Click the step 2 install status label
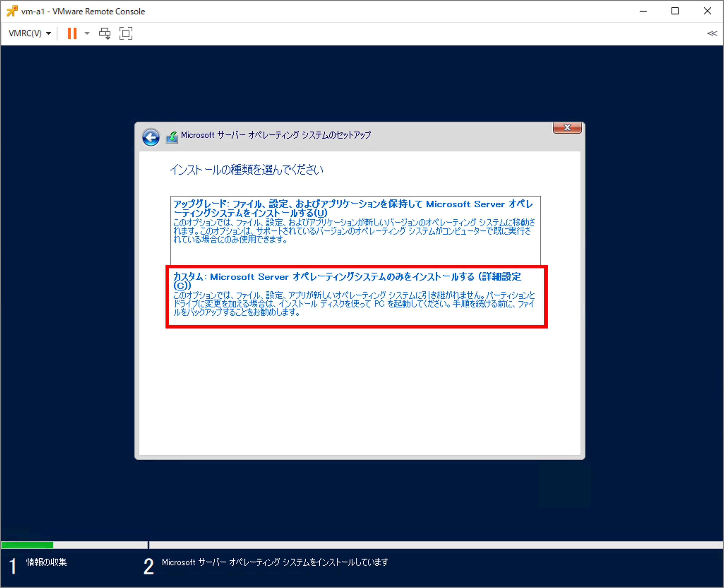 [275, 562]
